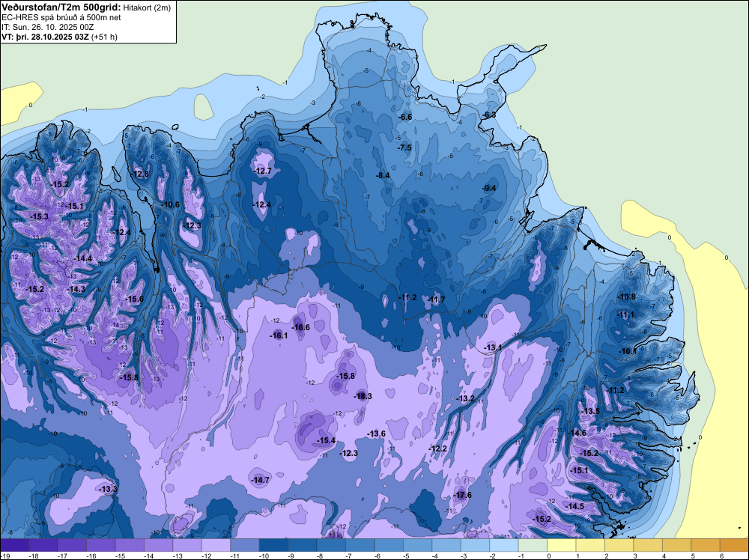Click the -12.8 temperature reading

pyautogui.click(x=141, y=174)
